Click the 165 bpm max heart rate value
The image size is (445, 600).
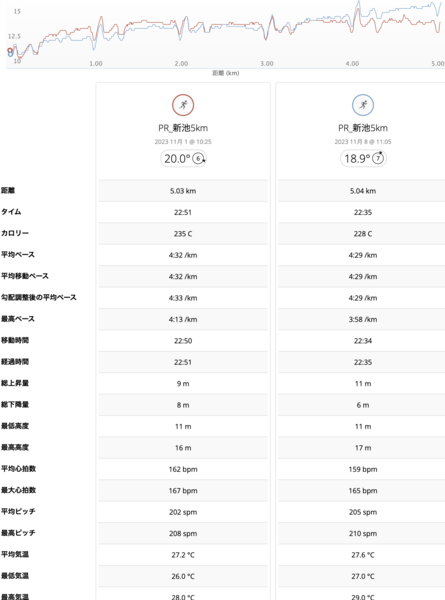[x=363, y=491]
